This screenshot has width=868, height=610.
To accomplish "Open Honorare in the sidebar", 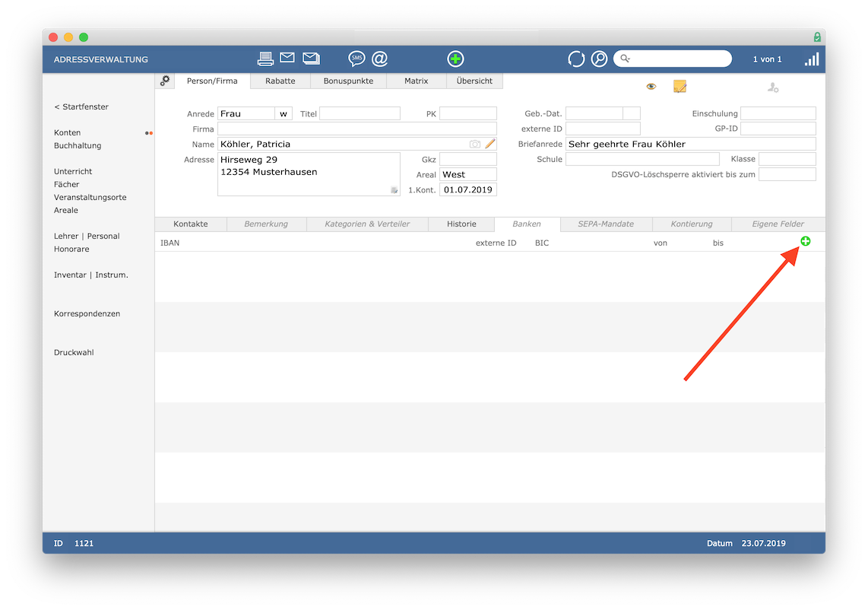I will click(71, 249).
